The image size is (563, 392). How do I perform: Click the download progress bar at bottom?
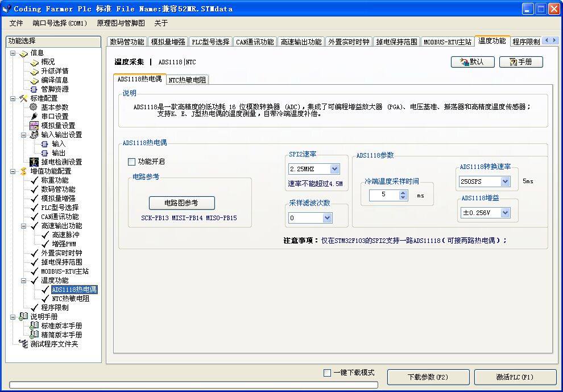(193, 385)
